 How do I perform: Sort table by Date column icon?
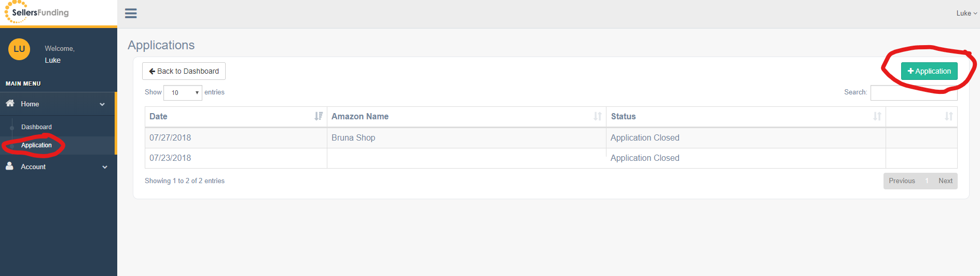coord(319,116)
